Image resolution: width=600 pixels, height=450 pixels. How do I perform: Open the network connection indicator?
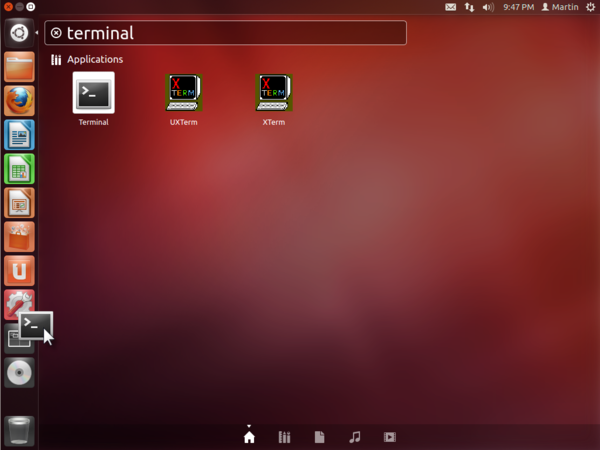coord(470,7)
